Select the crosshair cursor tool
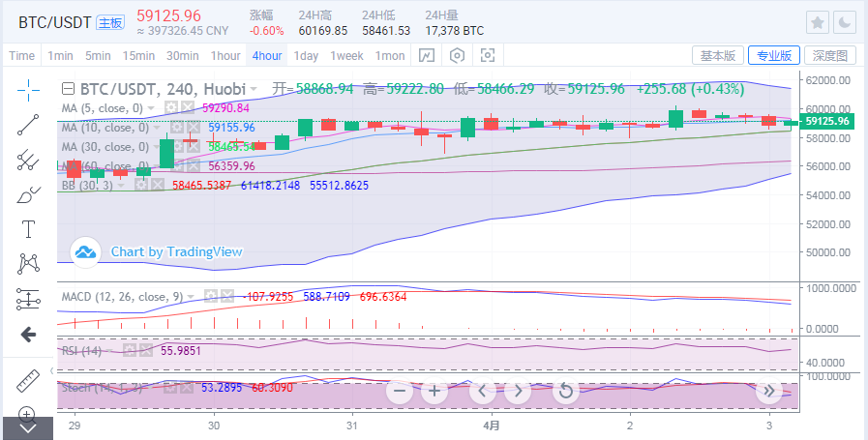Screen dimensions: 868x440 [27, 90]
